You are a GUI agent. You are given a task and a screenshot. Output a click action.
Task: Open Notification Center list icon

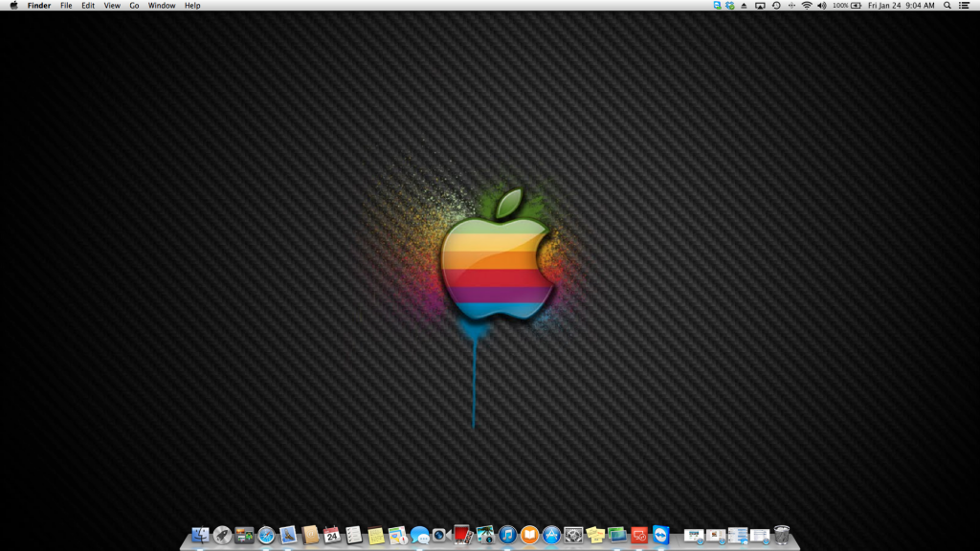[965, 5]
